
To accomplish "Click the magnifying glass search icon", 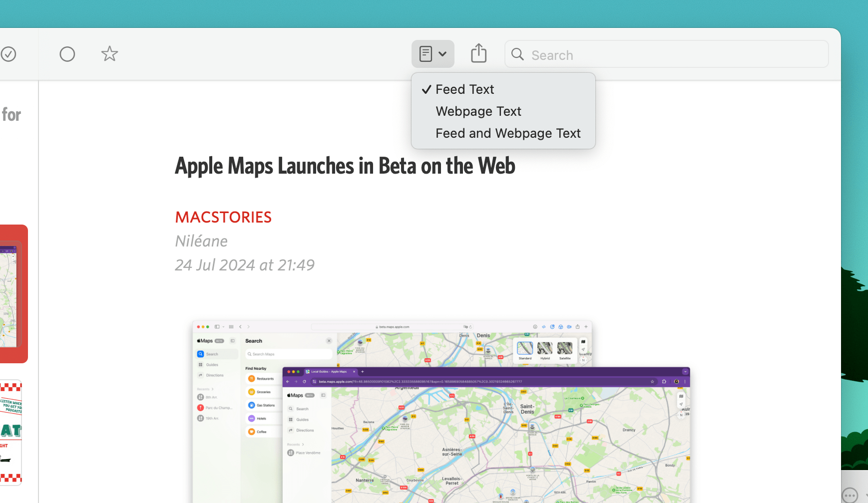I will pyautogui.click(x=518, y=54).
